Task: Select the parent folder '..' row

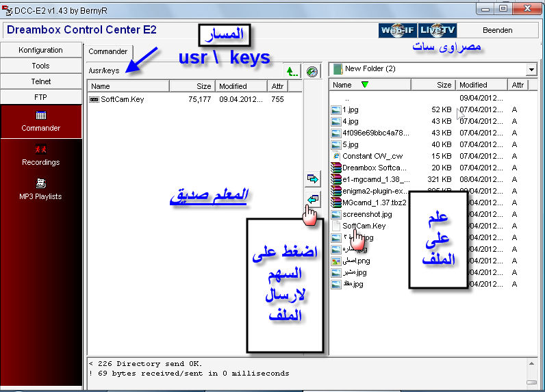Action: 433,99
